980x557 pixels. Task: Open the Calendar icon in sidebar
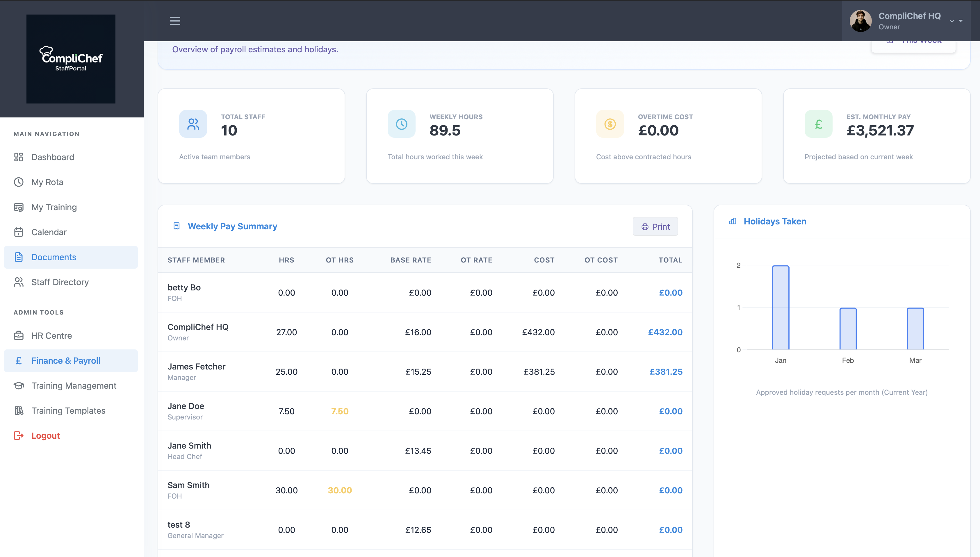19,232
